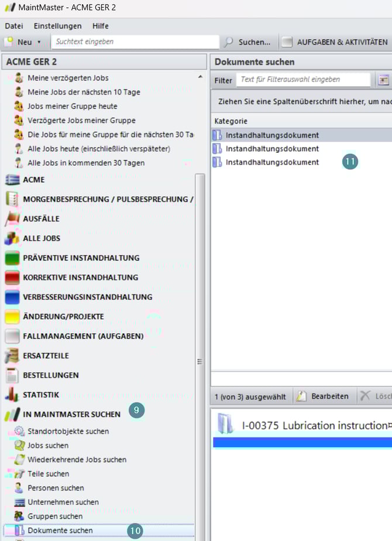The width and height of the screenshot is (392, 541).
Task: Click the magnifier icon beside Suchen
Action: click(229, 42)
